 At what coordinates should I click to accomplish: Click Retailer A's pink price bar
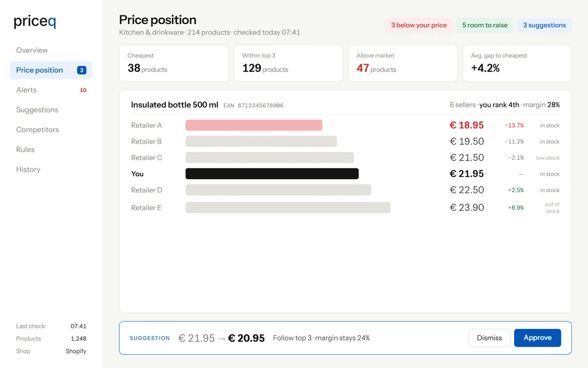[x=254, y=125]
